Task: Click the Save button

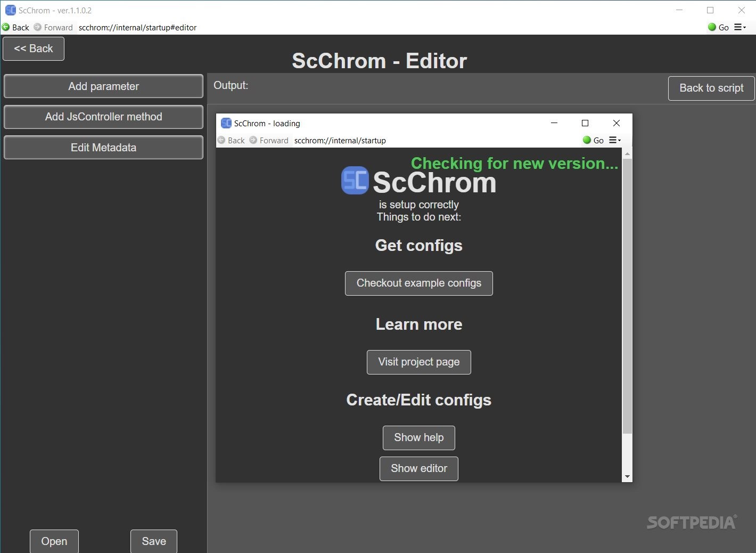Action: pyautogui.click(x=154, y=541)
